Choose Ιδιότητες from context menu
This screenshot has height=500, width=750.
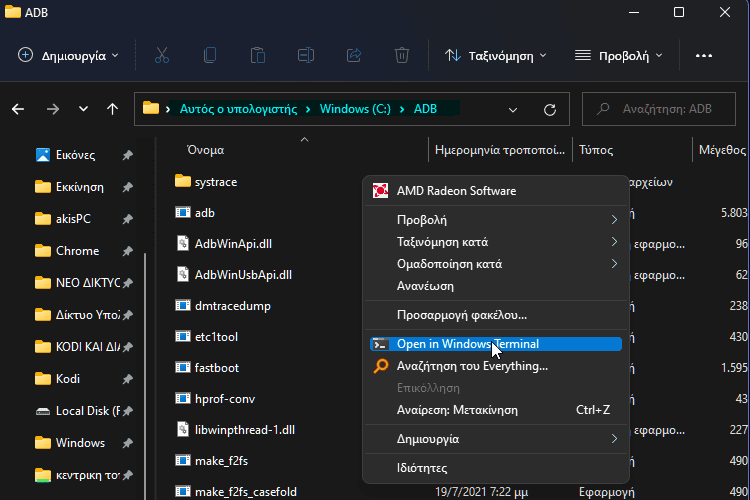pyautogui.click(x=422, y=468)
